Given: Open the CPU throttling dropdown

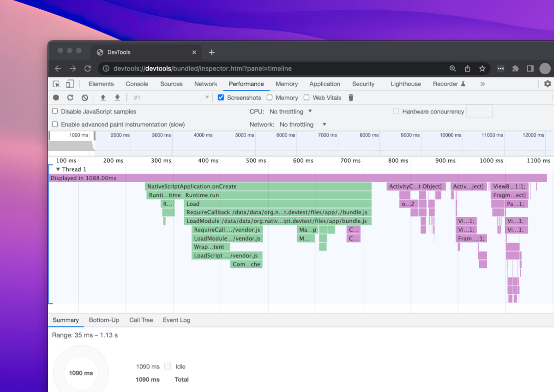Looking at the screenshot, I should 291,112.
